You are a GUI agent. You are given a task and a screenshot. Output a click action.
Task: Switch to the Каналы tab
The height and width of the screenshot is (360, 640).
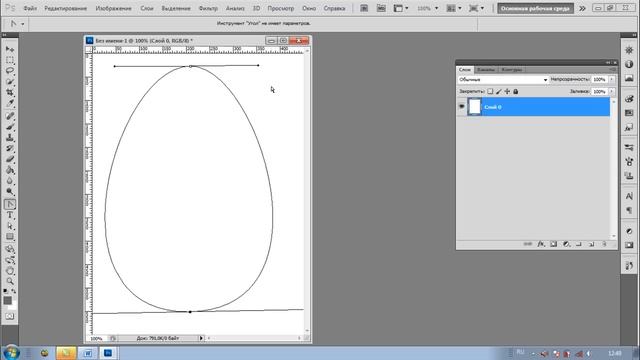point(486,70)
